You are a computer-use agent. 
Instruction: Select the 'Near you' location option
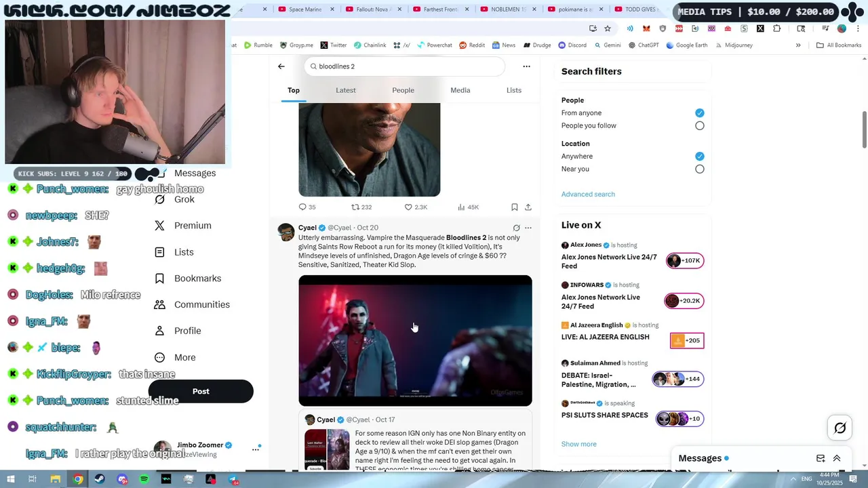pos(699,169)
